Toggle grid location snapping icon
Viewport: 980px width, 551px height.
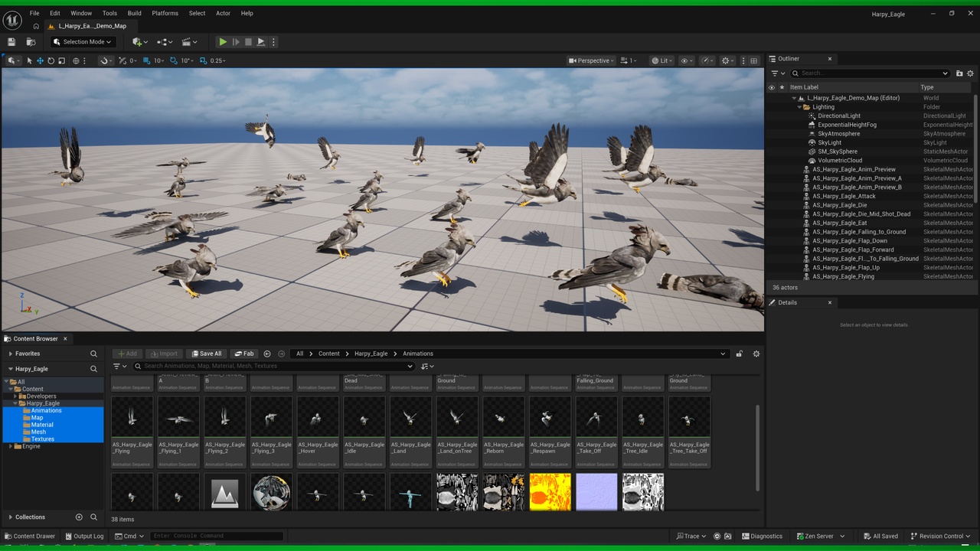click(x=148, y=60)
